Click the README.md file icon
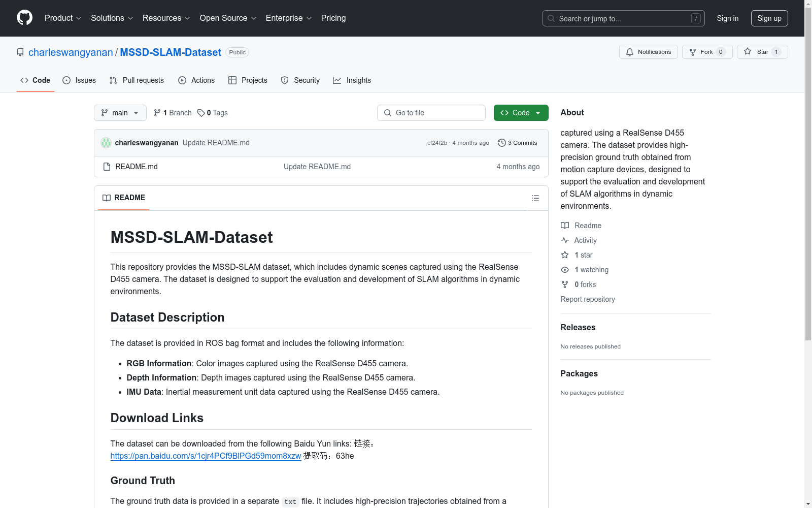 click(x=107, y=167)
